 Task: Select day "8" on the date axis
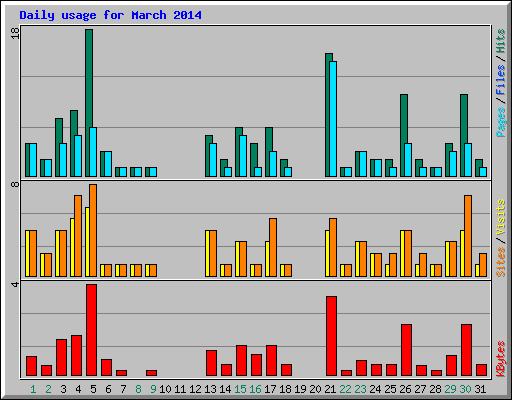point(138,389)
